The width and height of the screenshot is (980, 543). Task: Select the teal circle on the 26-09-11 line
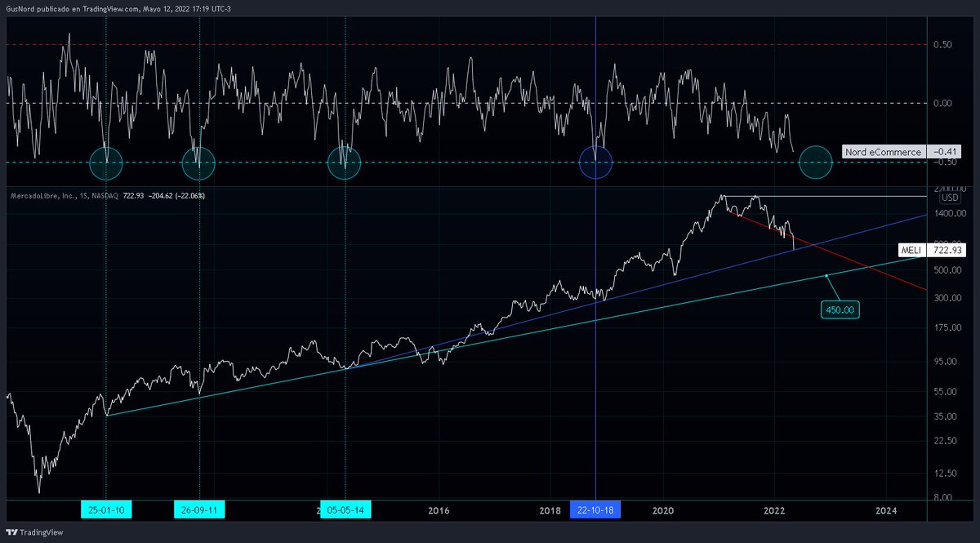[x=198, y=162]
